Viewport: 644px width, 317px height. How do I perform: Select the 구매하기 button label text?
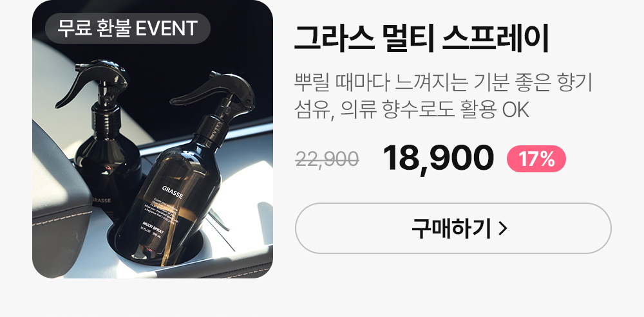coord(451,229)
